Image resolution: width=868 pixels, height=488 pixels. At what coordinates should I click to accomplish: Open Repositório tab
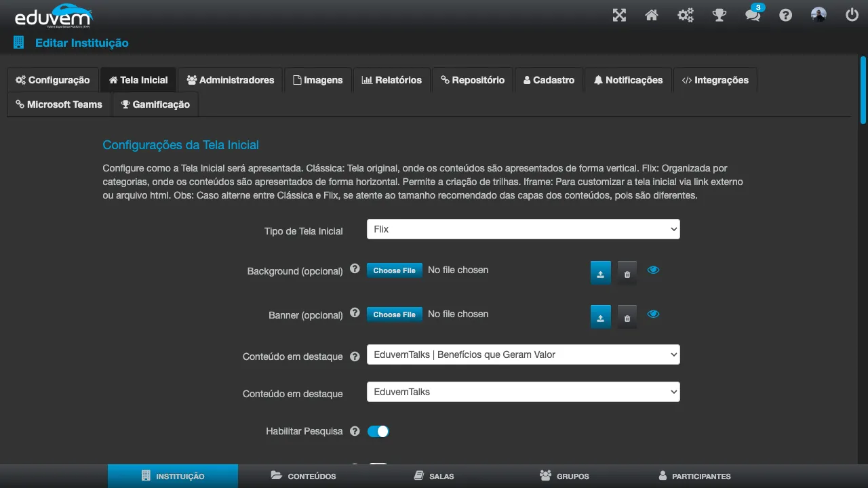(473, 80)
